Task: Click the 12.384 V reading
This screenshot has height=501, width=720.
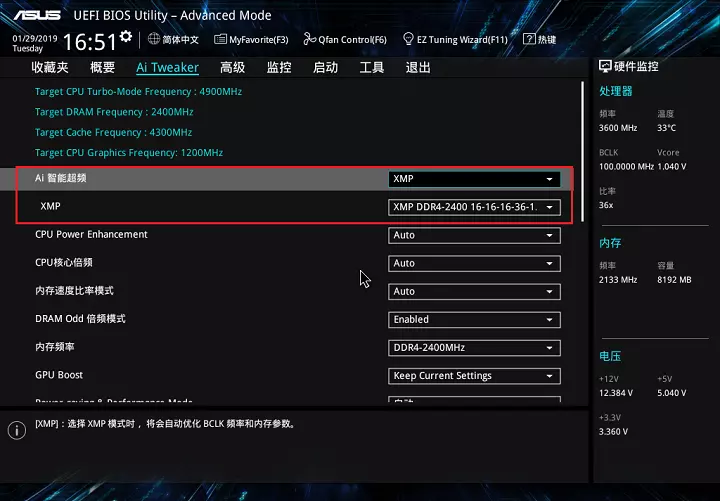Action: point(616,393)
